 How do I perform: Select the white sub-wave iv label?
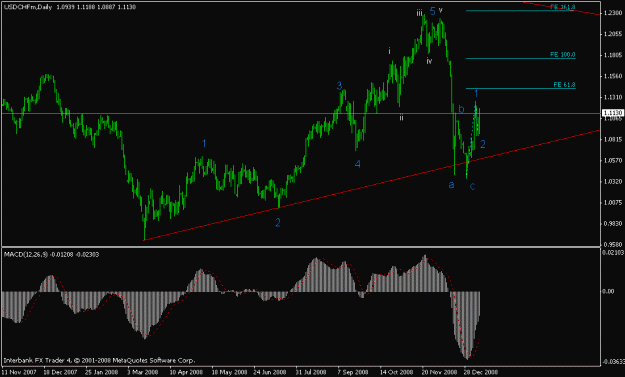click(x=429, y=61)
